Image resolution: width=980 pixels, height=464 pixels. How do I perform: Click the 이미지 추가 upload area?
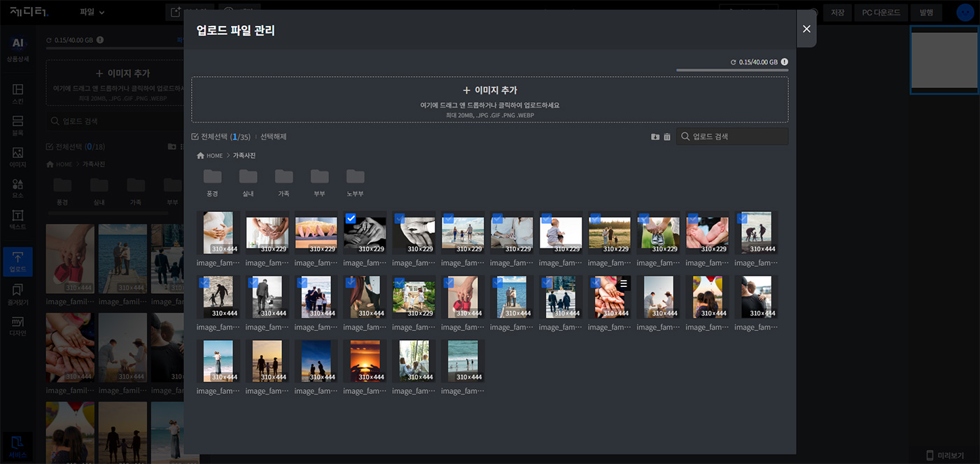click(489, 99)
